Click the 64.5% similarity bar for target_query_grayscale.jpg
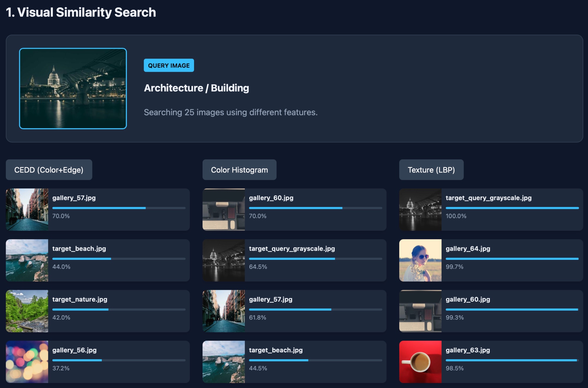Image resolution: width=588 pixels, height=388 pixels. [315, 259]
